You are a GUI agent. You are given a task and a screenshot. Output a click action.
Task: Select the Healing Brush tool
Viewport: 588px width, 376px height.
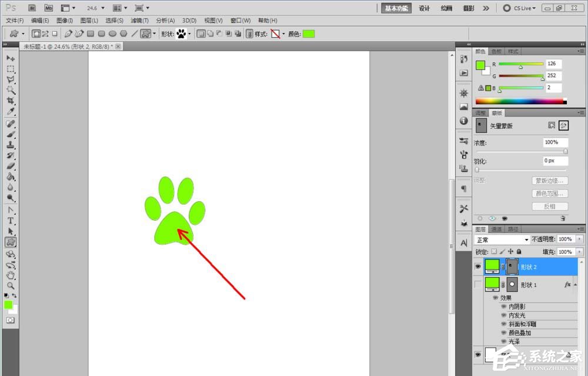(x=11, y=124)
